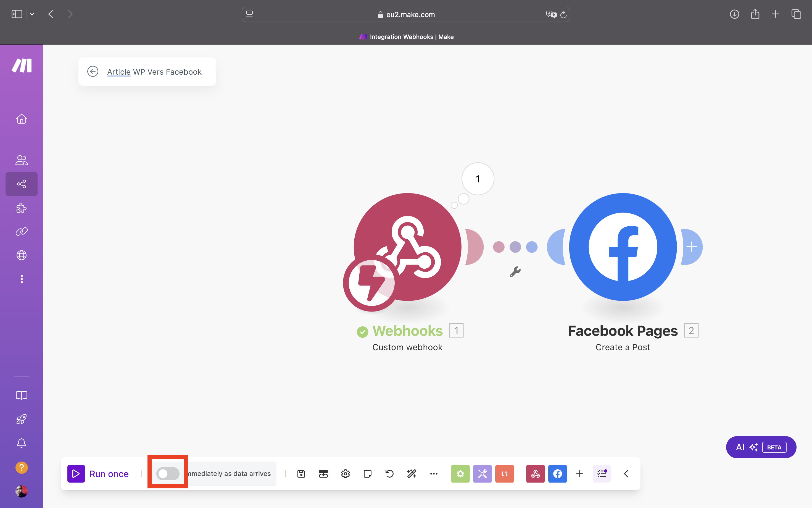Select the Facebook favorite in toolbar
The image size is (812, 508).
tap(558, 473)
